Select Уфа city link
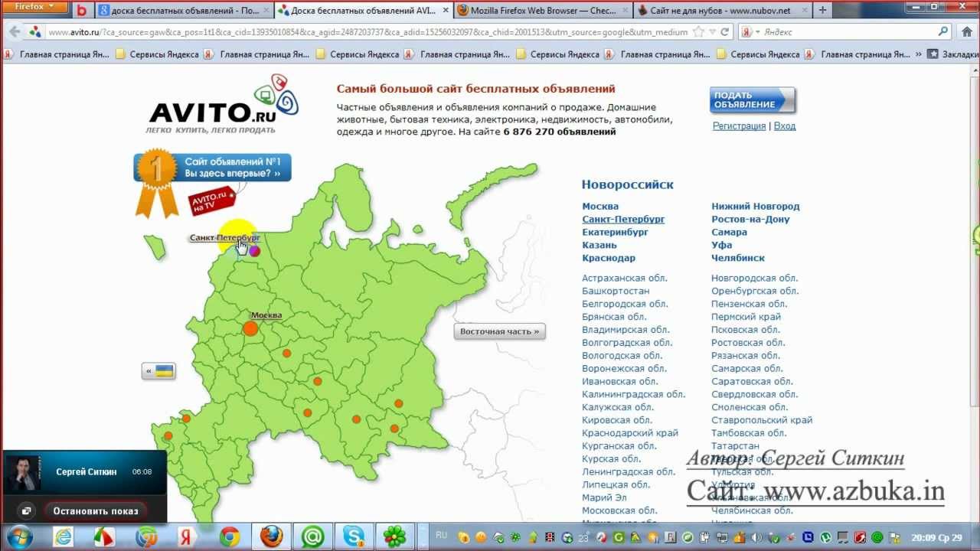 point(721,246)
